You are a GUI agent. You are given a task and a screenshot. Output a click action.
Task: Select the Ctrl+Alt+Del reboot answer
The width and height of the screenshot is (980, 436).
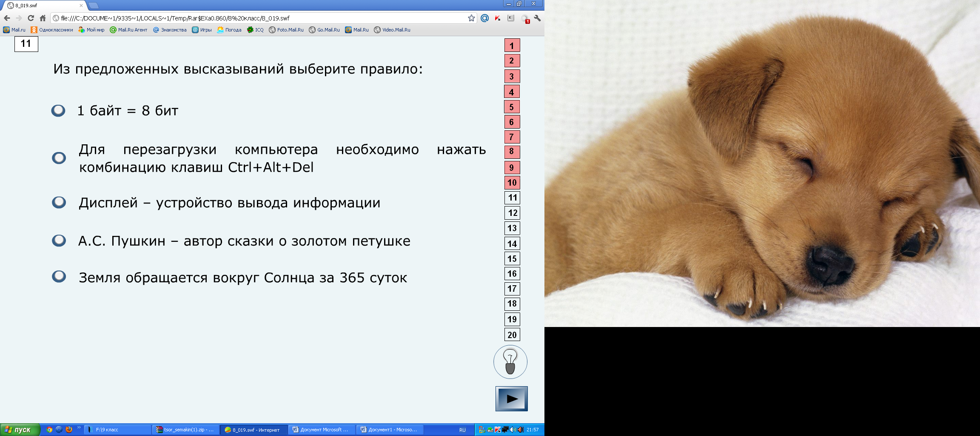[x=59, y=158]
